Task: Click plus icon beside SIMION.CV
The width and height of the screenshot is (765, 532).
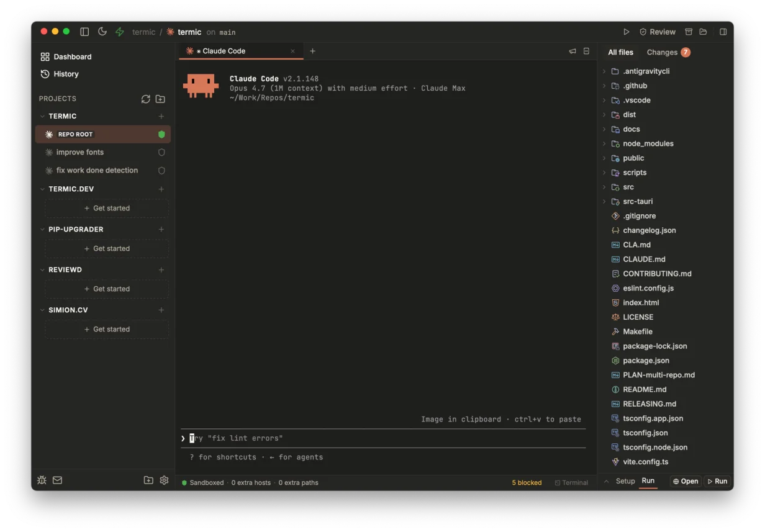Action: (x=161, y=310)
